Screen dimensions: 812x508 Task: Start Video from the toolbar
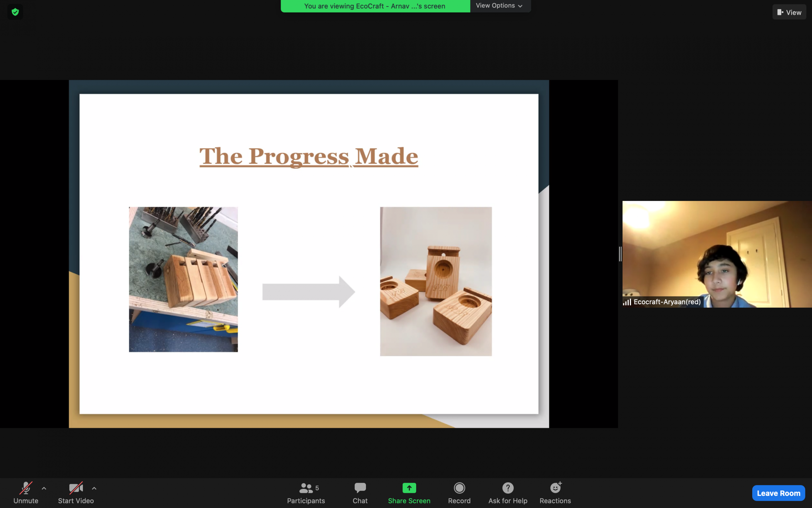(x=76, y=493)
